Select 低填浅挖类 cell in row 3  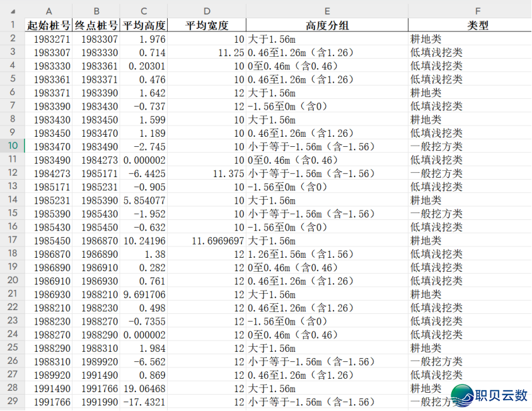coord(470,52)
